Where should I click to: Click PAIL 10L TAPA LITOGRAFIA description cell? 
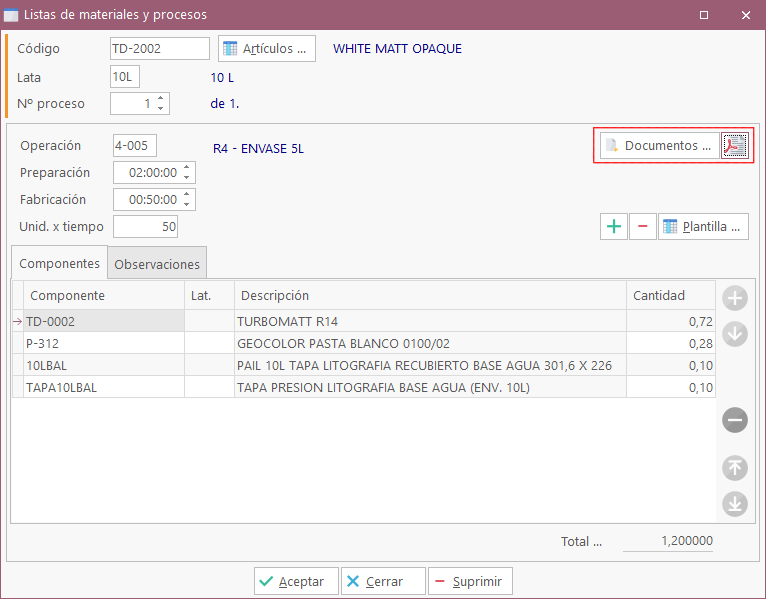[x=430, y=365]
